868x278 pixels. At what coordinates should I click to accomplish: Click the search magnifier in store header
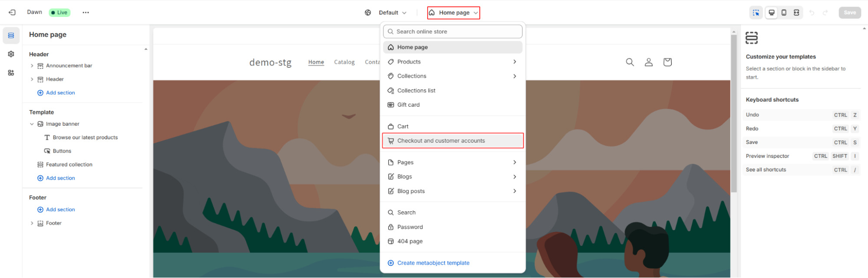click(630, 62)
